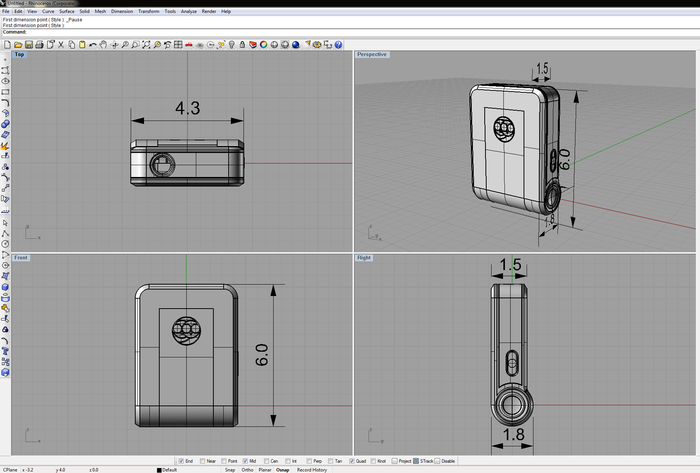This screenshot has height=473, width=700.
Task: Enable the Int osnap checkbox
Action: [x=288, y=461]
